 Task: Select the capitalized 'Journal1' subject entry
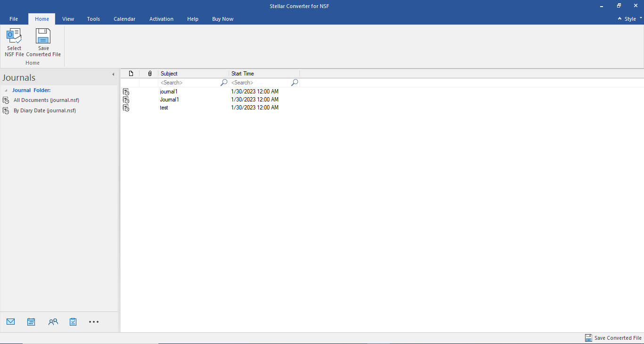169,100
